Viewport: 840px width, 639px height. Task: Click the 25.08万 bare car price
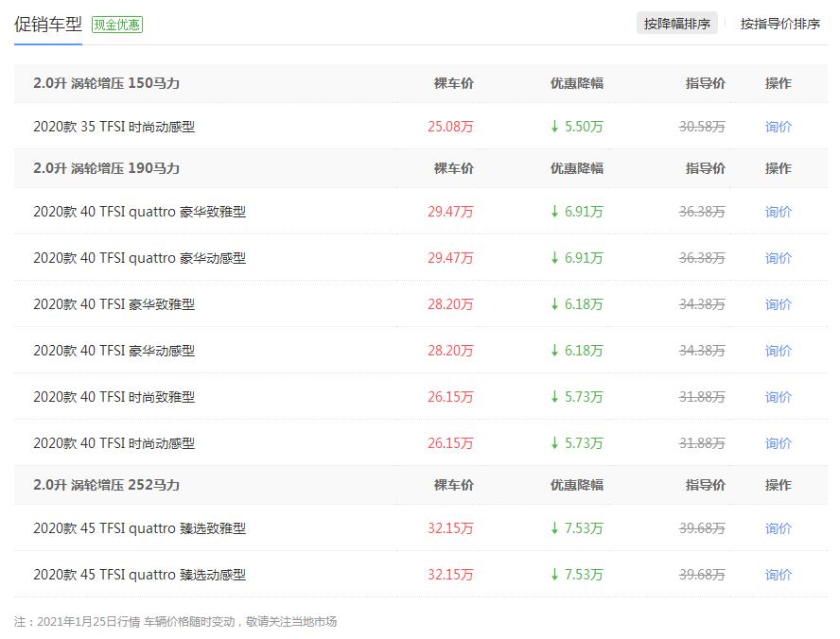point(450,127)
